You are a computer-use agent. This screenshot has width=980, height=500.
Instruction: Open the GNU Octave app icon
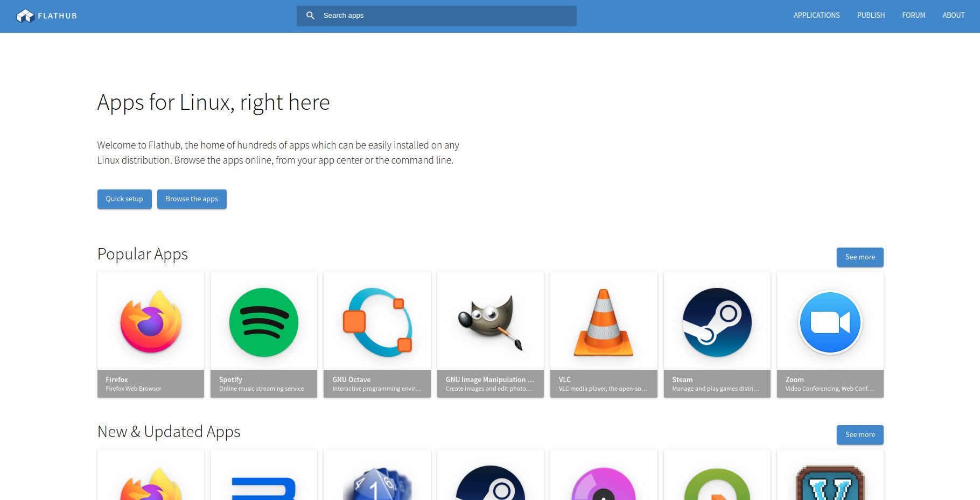pos(377,322)
